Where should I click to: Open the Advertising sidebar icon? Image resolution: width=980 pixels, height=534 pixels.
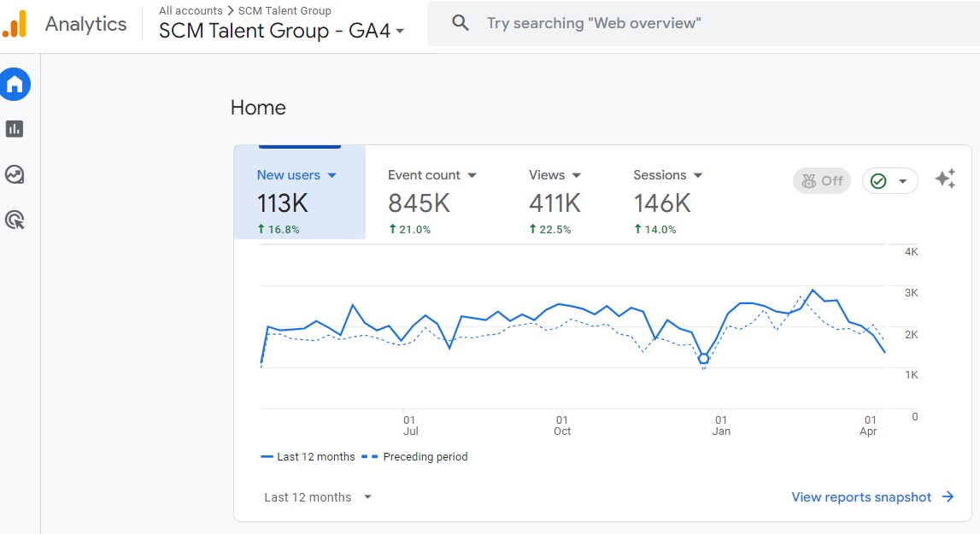[x=15, y=220]
